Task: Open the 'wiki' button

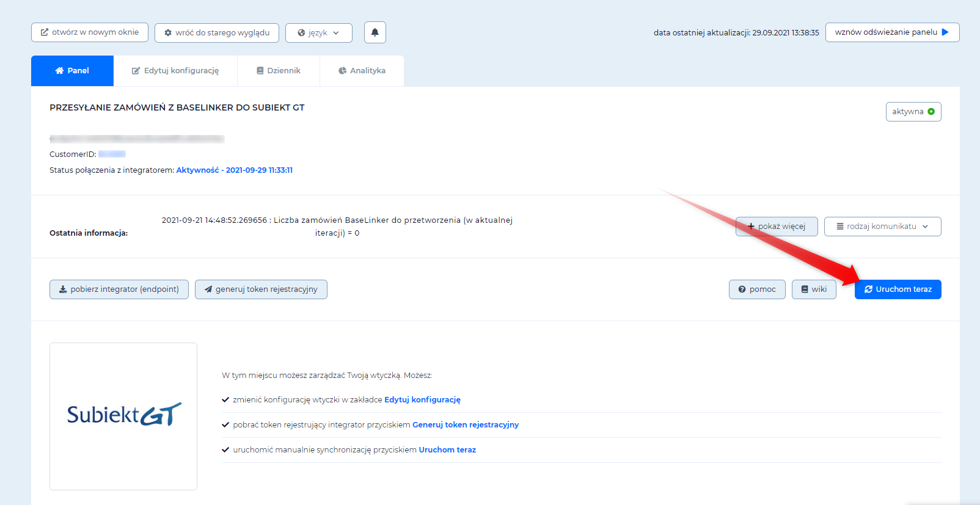Action: pyautogui.click(x=814, y=289)
